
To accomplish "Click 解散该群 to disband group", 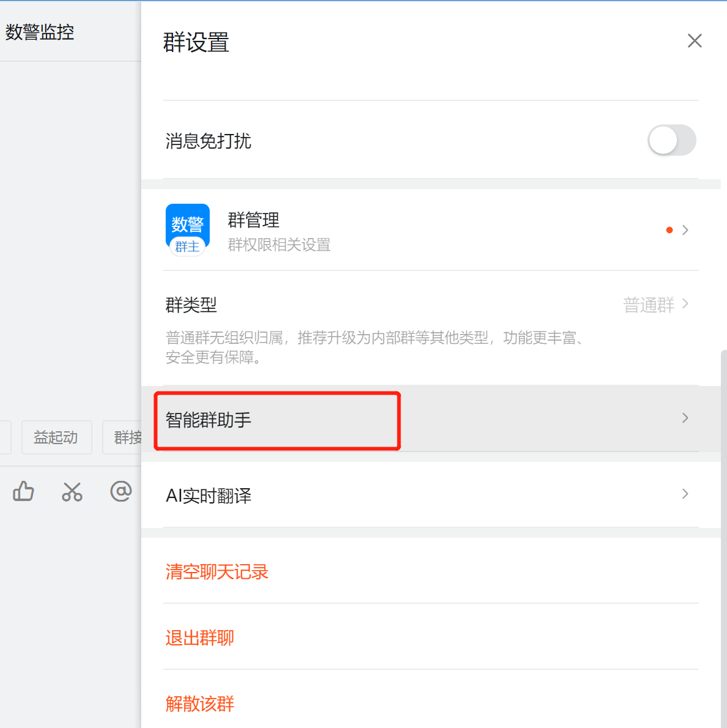I will pyautogui.click(x=200, y=704).
